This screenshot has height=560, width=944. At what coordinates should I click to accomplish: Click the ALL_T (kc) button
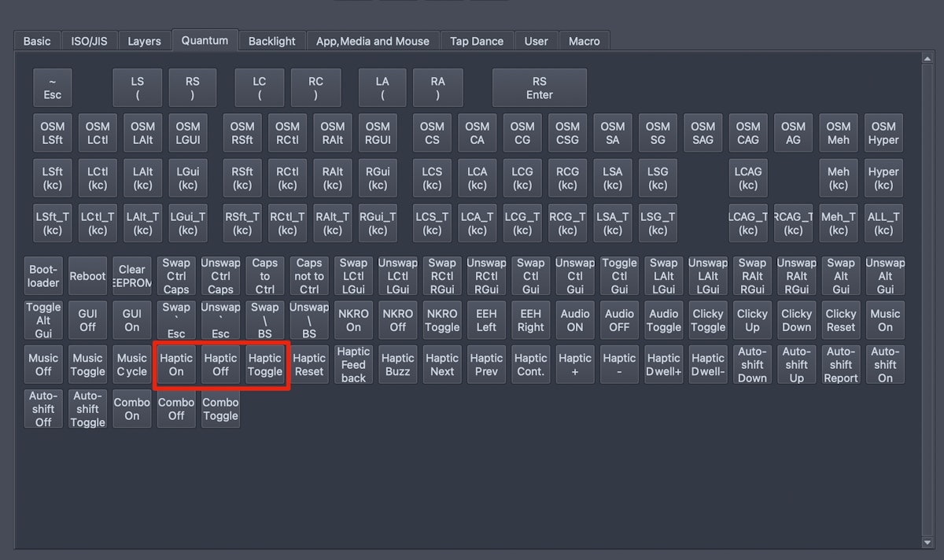pyautogui.click(x=883, y=223)
